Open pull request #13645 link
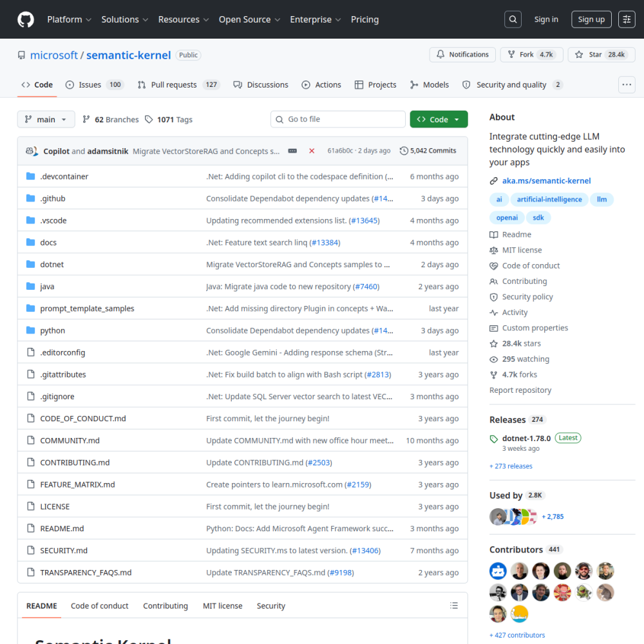This screenshot has height=644, width=644. pos(365,220)
